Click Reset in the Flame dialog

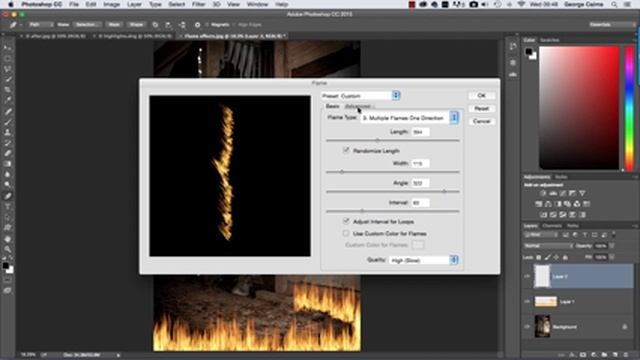(x=482, y=109)
